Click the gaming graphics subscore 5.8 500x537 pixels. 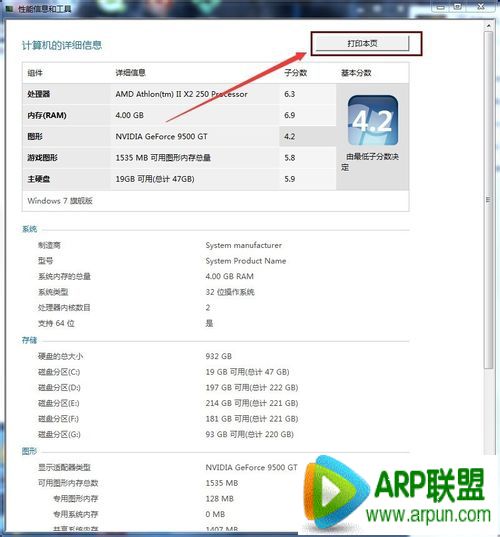coord(289,158)
